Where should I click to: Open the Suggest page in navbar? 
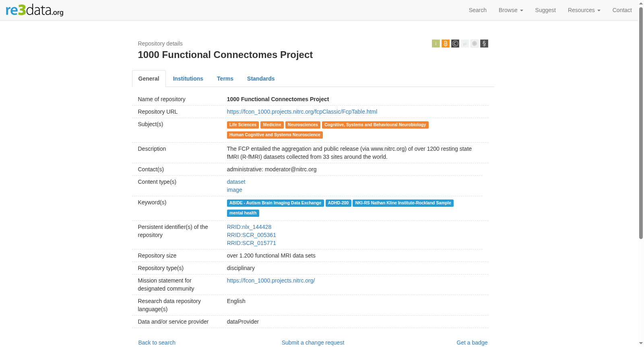click(x=545, y=10)
